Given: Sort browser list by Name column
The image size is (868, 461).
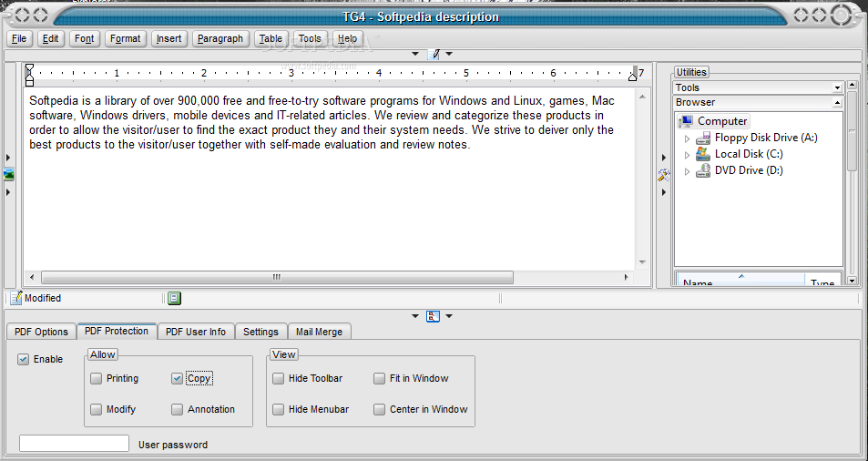Looking at the screenshot, I should [x=740, y=280].
